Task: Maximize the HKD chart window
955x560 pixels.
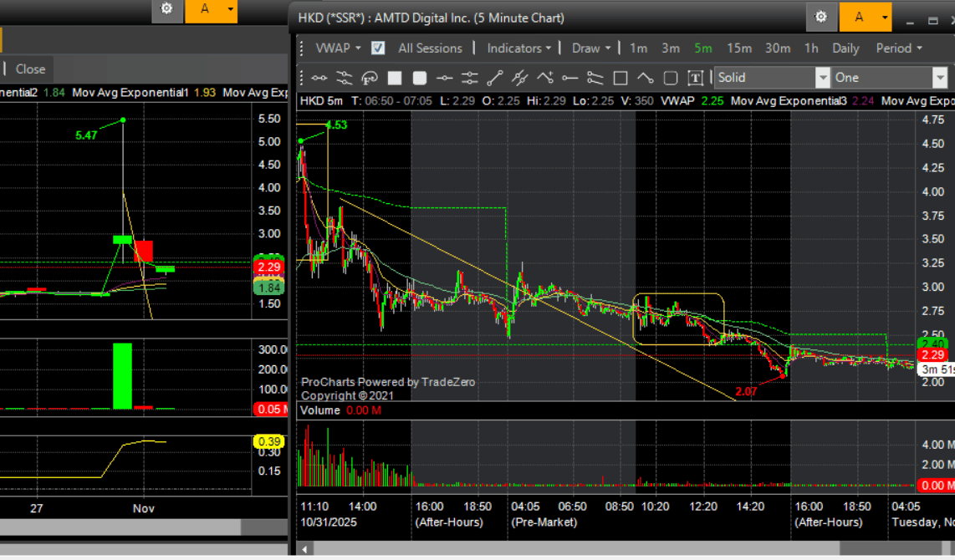Action: [x=932, y=21]
